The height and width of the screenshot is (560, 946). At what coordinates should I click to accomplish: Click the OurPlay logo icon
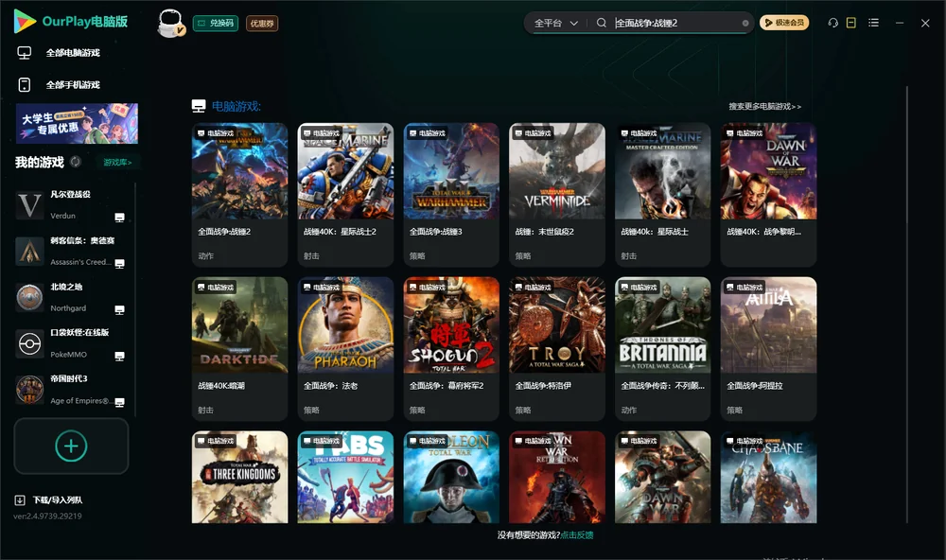[x=25, y=21]
